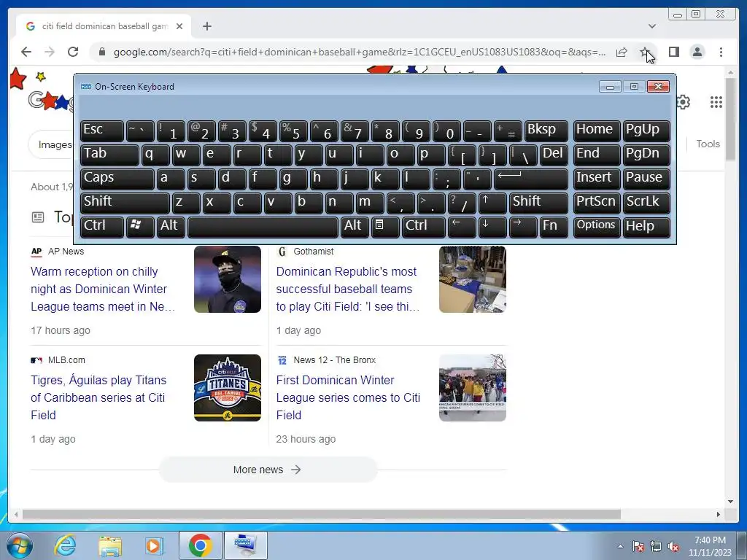Open Google quick settings gear
Screen dimensions: 747x560
683,102
